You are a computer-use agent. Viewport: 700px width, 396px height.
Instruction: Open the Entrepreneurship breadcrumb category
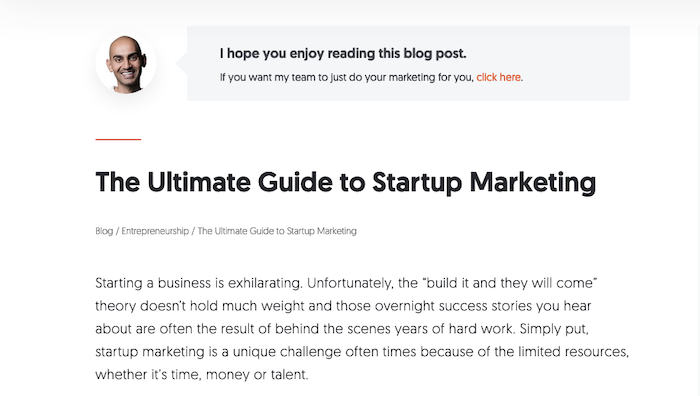pyautogui.click(x=155, y=231)
